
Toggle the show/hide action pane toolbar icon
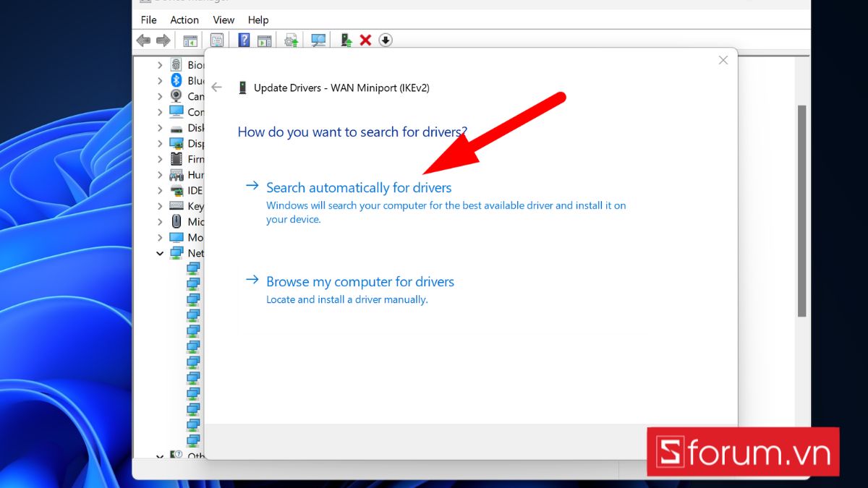[x=264, y=40]
